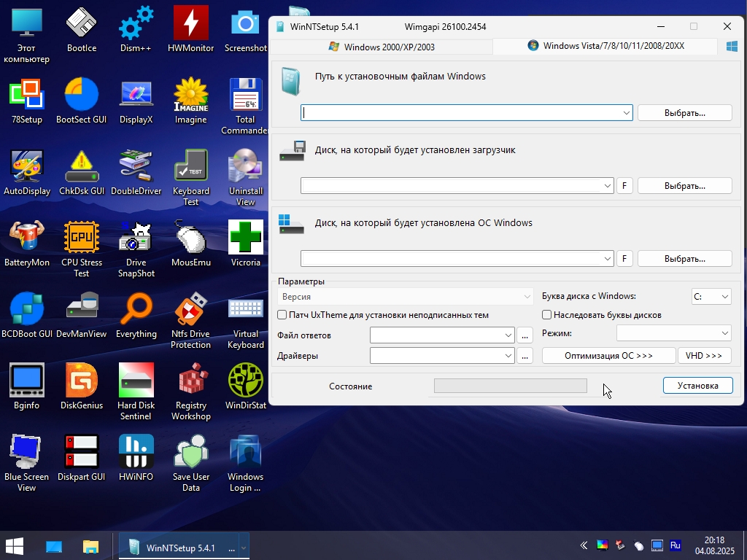Enable the UxTheme patch checkbox
Viewport: 747px width, 560px height.
click(x=282, y=315)
